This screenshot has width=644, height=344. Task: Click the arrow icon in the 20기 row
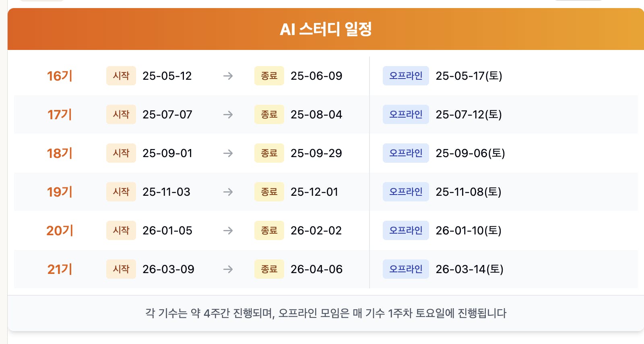tap(228, 230)
